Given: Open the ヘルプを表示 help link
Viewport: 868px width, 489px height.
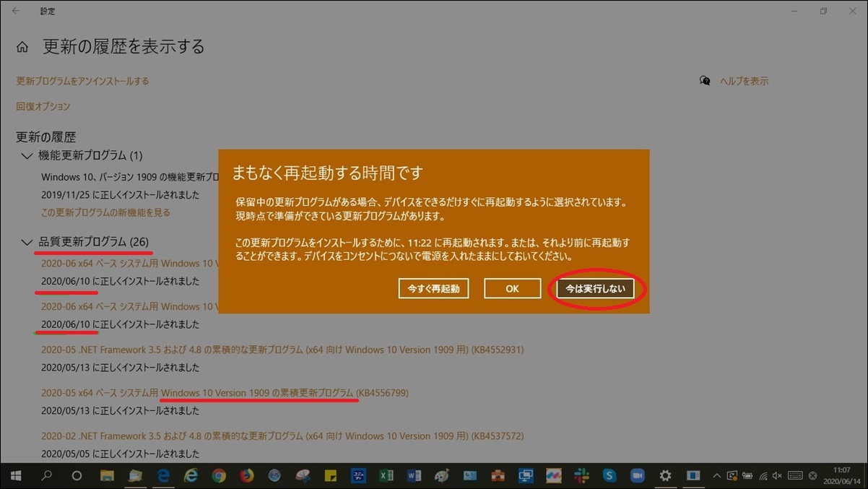Looking at the screenshot, I should click(744, 81).
